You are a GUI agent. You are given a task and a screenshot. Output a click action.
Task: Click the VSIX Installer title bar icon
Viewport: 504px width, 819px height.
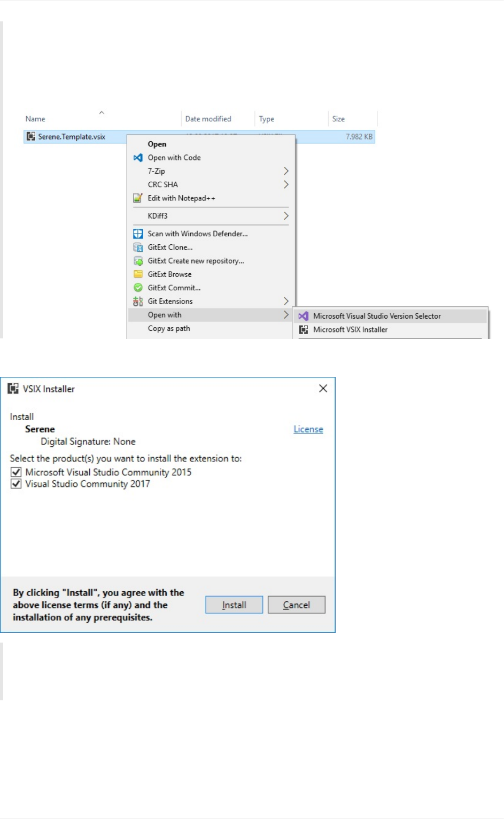pyautogui.click(x=13, y=389)
